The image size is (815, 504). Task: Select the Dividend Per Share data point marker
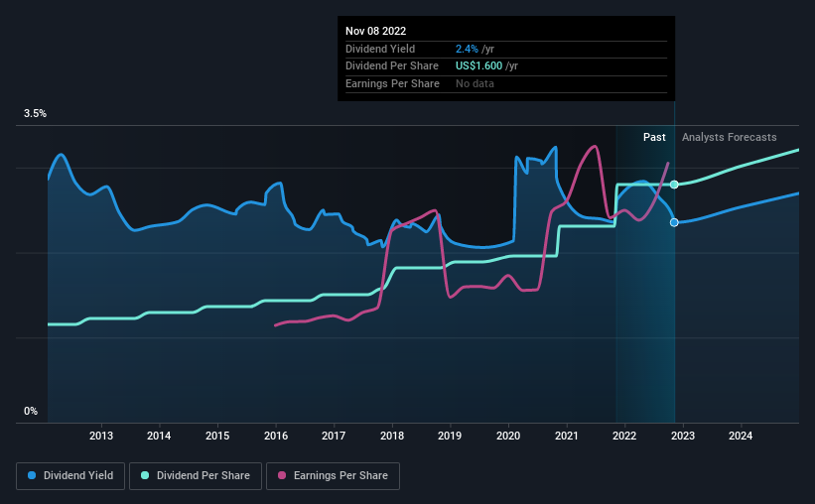coord(674,185)
